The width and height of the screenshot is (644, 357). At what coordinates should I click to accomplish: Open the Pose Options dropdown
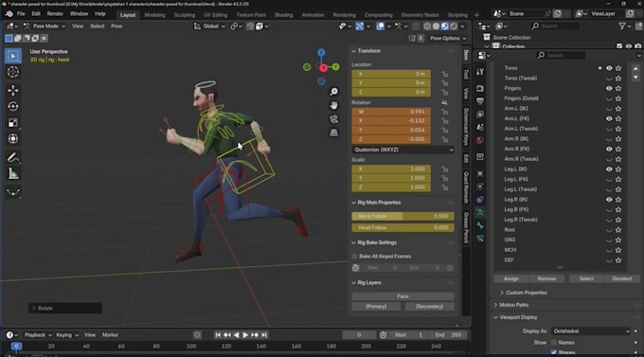[448, 38]
